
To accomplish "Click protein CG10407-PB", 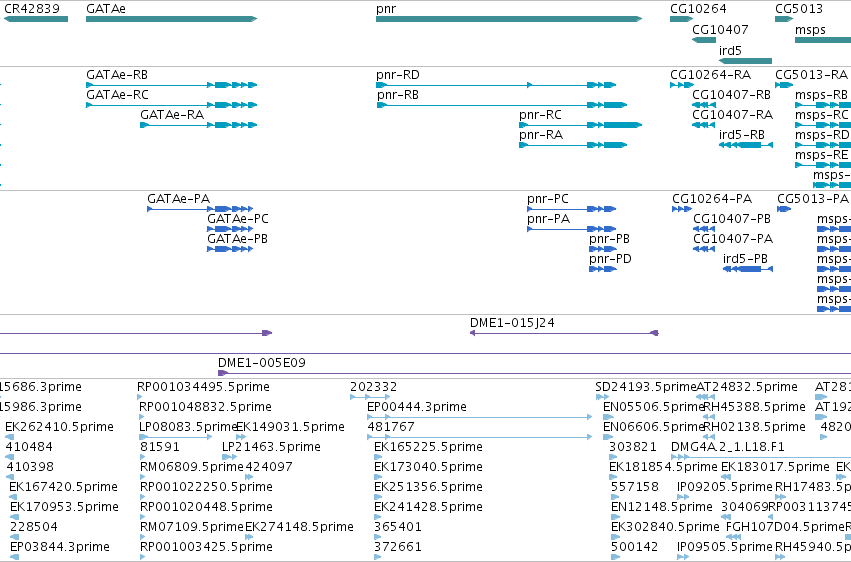I will pos(704,229).
